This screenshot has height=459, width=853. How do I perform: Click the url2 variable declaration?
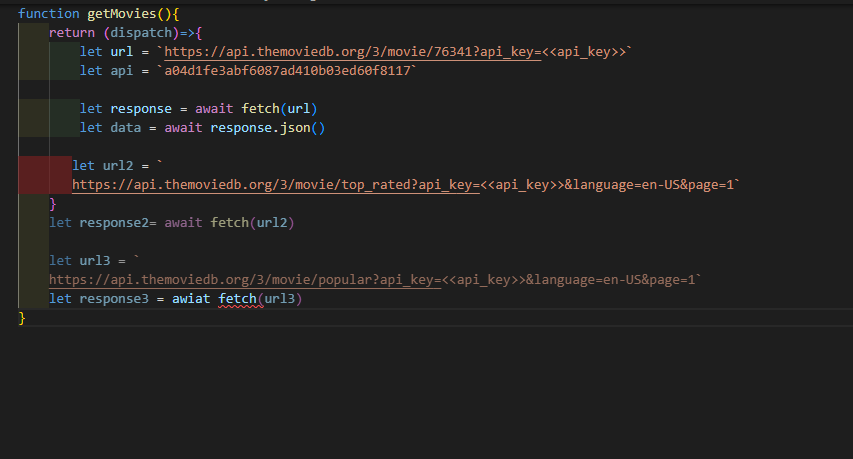click(118, 166)
